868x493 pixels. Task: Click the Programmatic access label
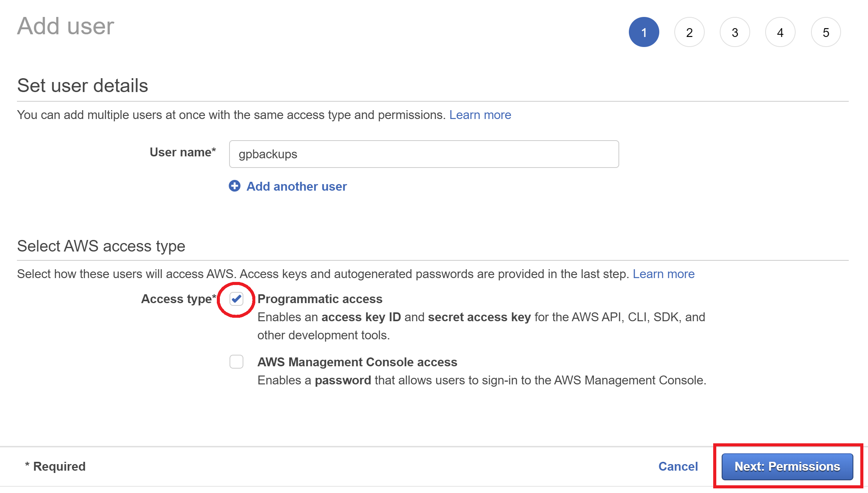point(320,299)
